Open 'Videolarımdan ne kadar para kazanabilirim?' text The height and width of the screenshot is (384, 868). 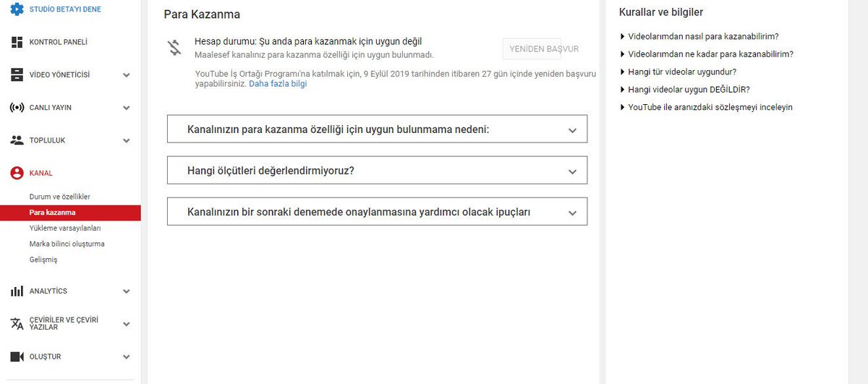[710, 54]
